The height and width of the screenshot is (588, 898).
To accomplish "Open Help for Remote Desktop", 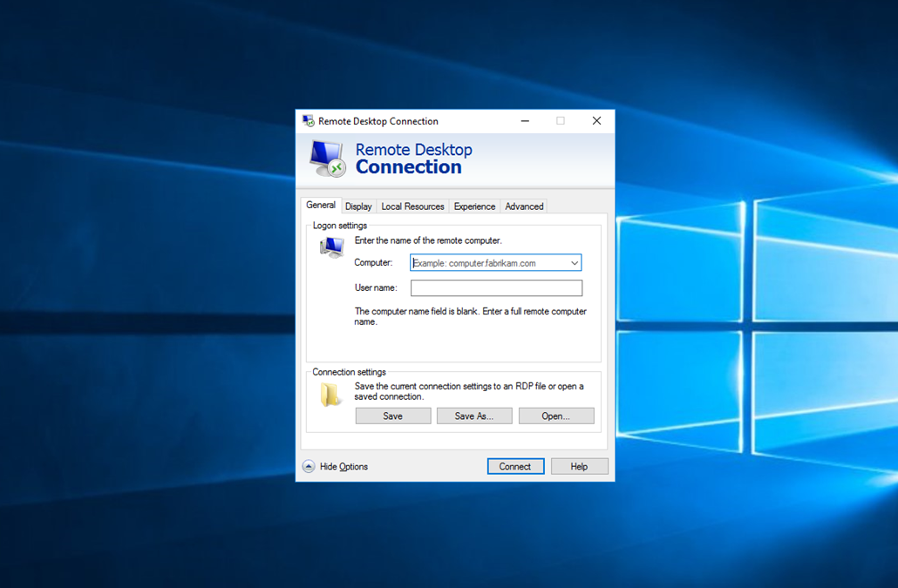I will 579,467.
